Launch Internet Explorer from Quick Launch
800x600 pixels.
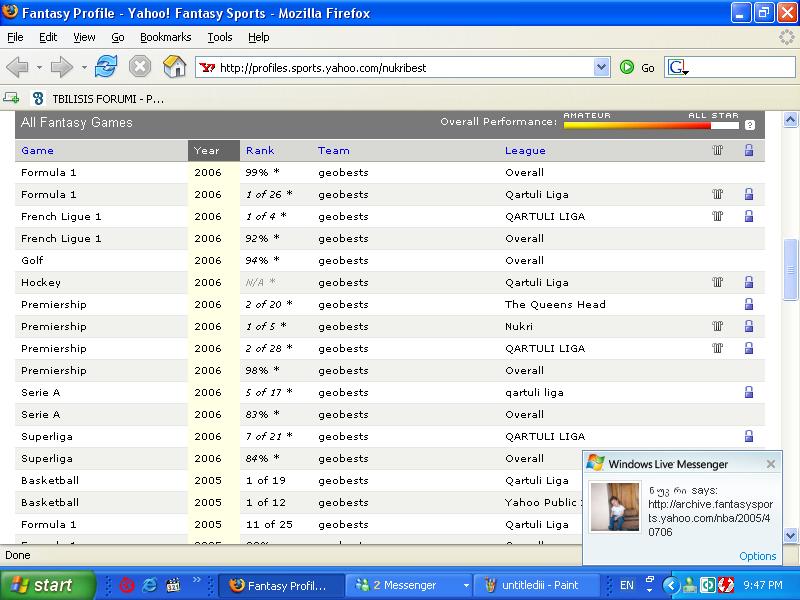(x=149, y=585)
